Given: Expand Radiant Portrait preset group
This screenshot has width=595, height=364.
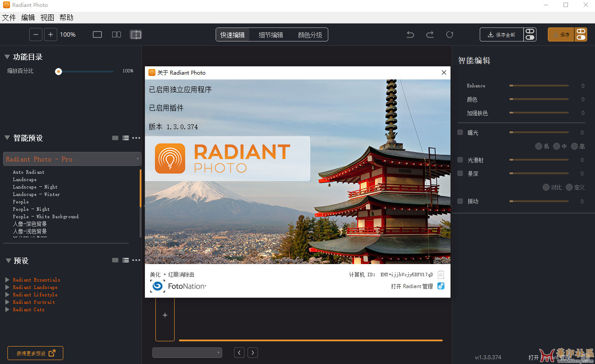Looking at the screenshot, I should [7, 302].
